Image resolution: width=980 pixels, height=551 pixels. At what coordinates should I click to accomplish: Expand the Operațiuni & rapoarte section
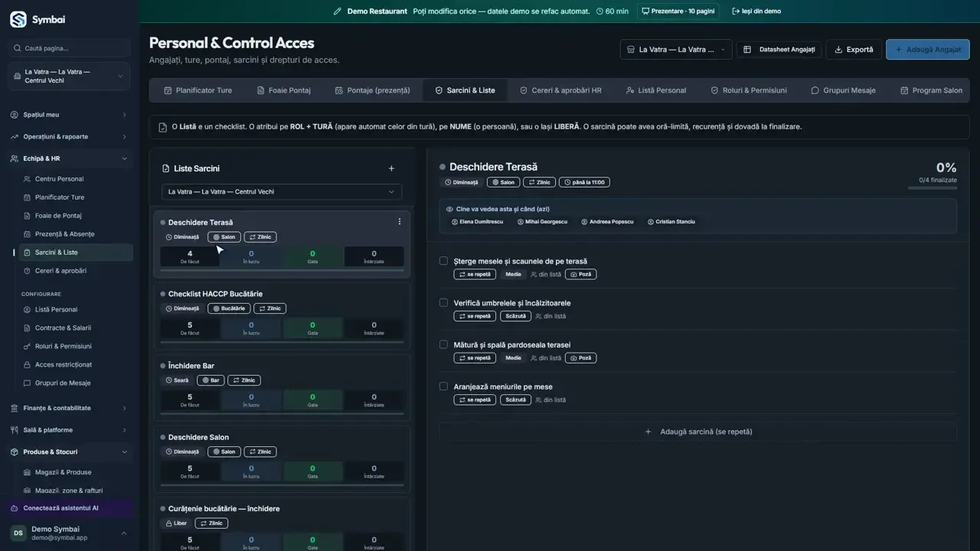pos(70,137)
